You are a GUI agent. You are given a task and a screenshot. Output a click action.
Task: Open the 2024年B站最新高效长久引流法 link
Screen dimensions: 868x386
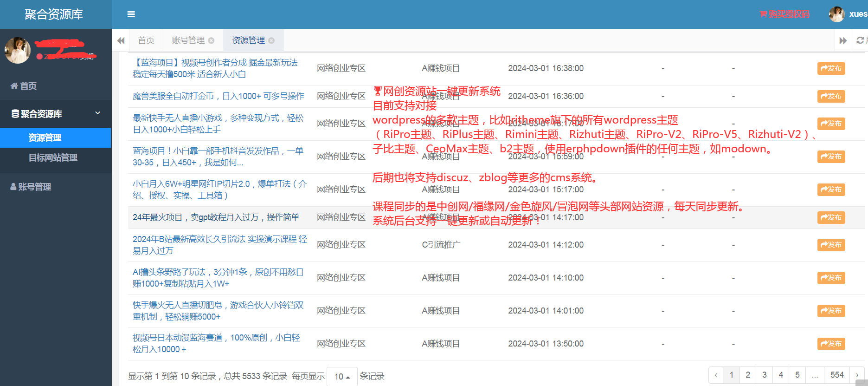220,245
